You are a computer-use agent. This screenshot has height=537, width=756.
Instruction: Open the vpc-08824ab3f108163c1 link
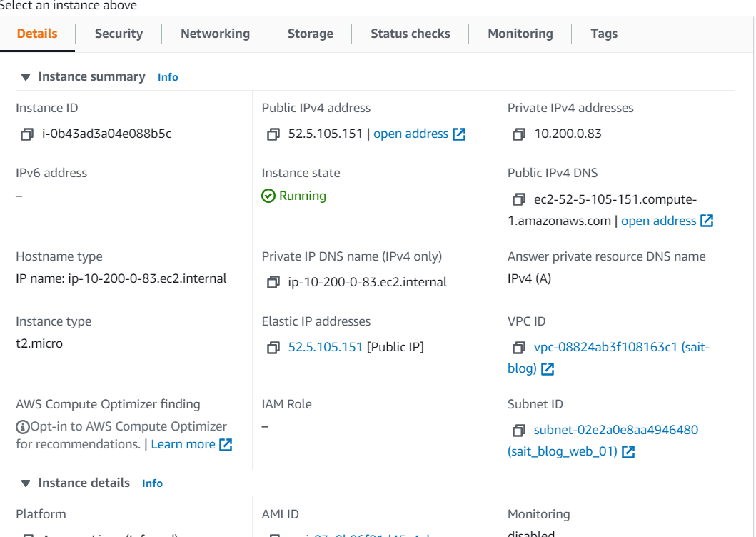pyautogui.click(x=608, y=358)
